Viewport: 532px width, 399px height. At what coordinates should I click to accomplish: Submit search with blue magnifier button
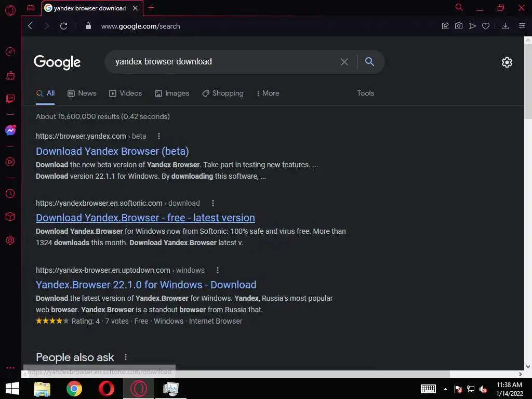pyautogui.click(x=369, y=61)
